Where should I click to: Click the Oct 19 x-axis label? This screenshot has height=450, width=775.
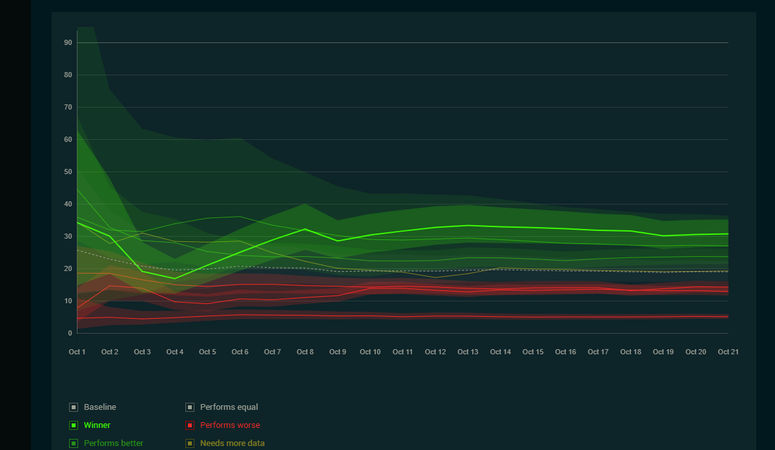663,352
